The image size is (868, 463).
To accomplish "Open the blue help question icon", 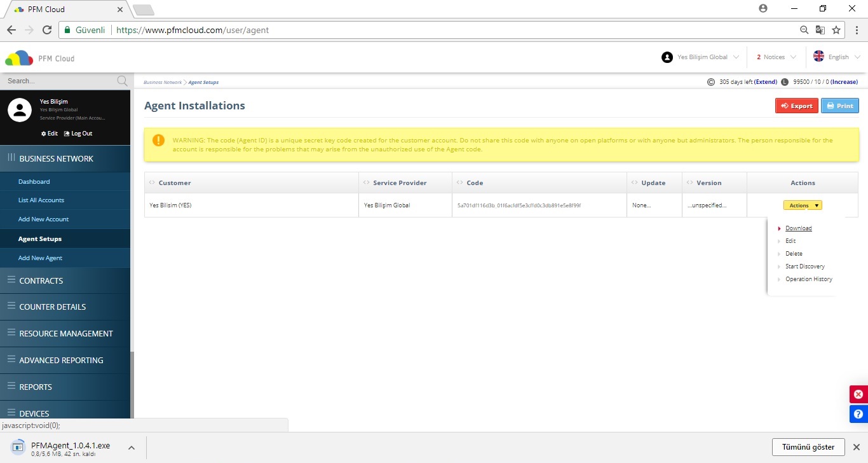I will pyautogui.click(x=859, y=414).
